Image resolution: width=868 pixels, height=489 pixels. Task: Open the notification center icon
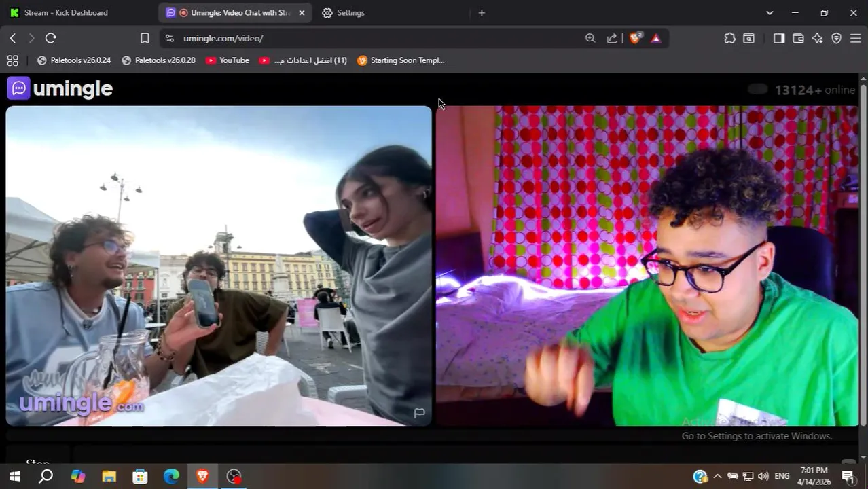(x=848, y=476)
